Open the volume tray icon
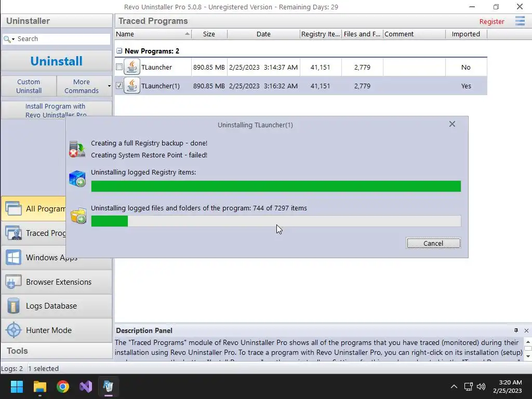 click(481, 387)
